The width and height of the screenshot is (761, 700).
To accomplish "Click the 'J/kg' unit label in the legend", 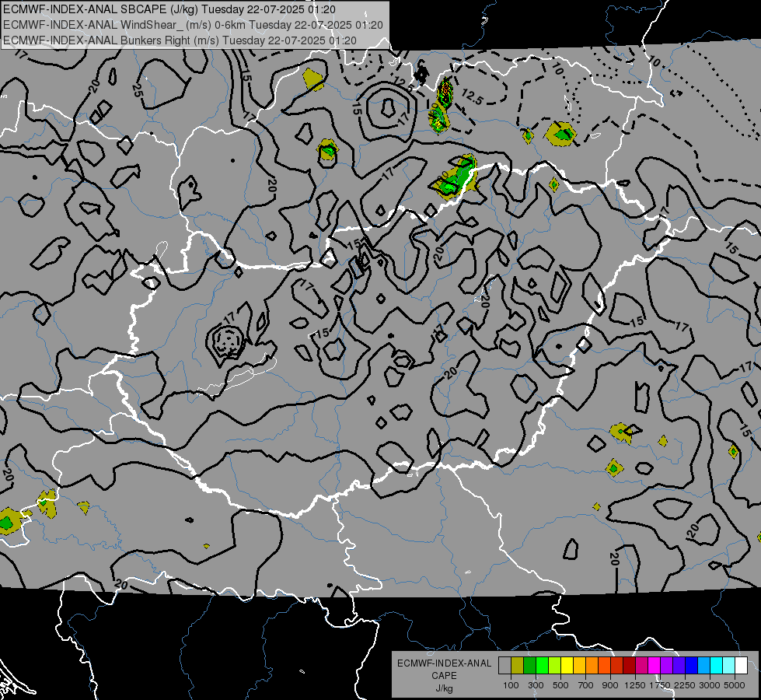I will click(444, 688).
